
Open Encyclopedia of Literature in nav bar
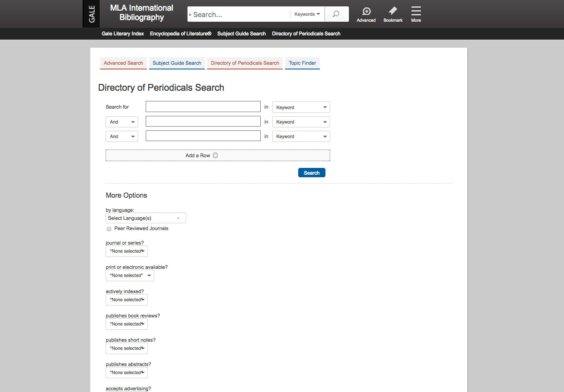(x=181, y=34)
